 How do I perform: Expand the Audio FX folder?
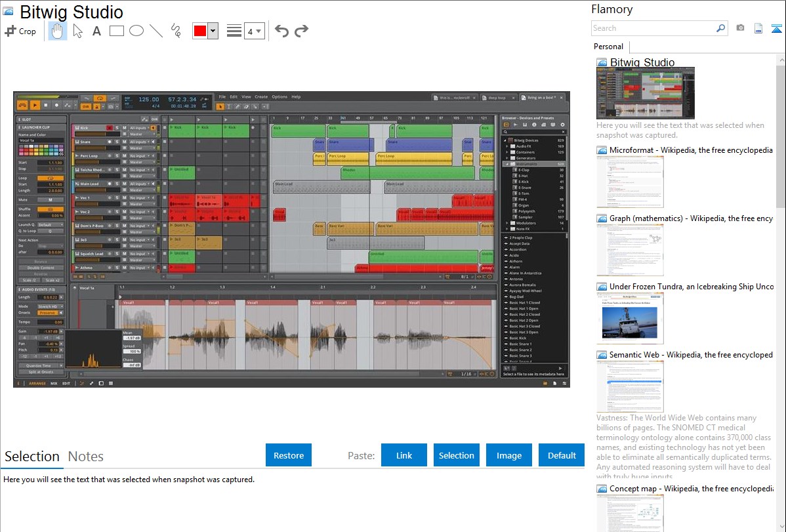507,146
